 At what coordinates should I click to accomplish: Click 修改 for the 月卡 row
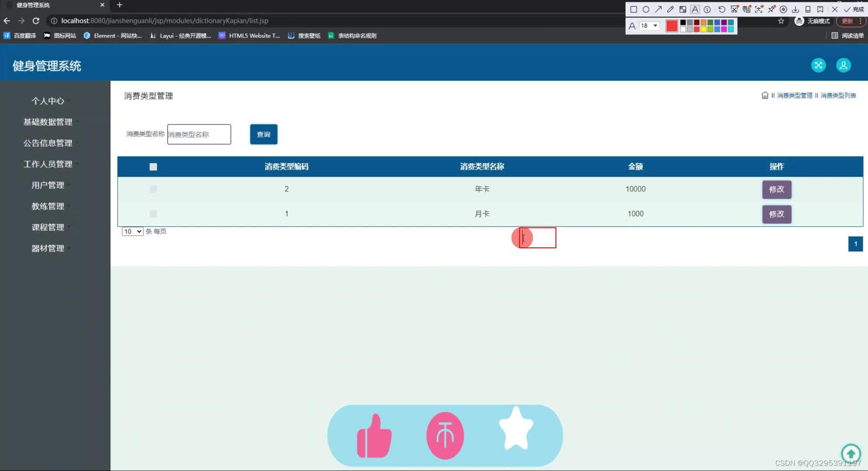pos(776,214)
